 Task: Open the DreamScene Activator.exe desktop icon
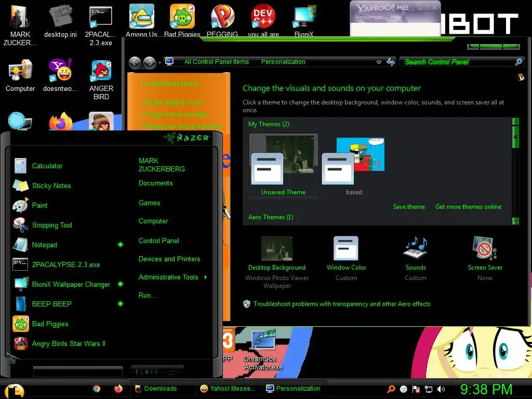click(263, 350)
